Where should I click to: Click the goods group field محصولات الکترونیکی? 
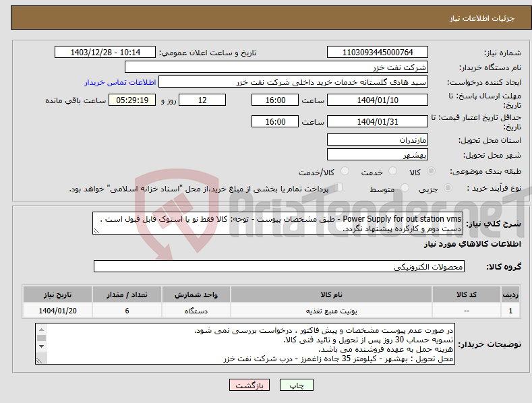279,266
